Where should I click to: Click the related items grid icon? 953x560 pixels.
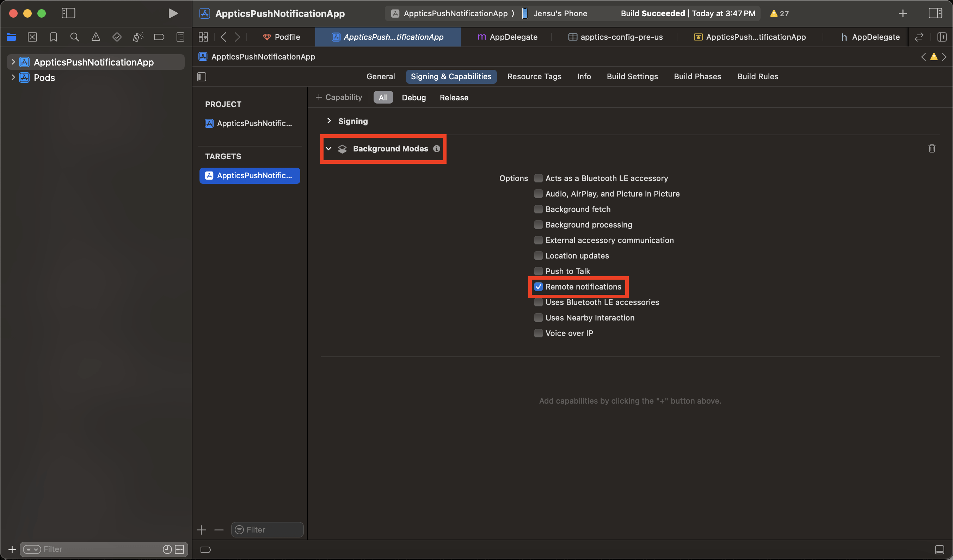click(x=203, y=37)
